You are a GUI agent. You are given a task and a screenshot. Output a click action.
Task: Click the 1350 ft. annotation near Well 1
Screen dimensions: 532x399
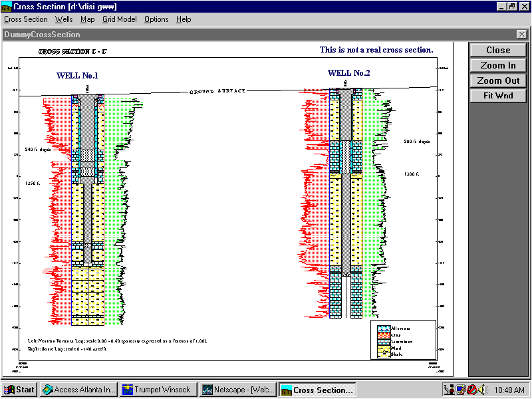pyautogui.click(x=33, y=184)
